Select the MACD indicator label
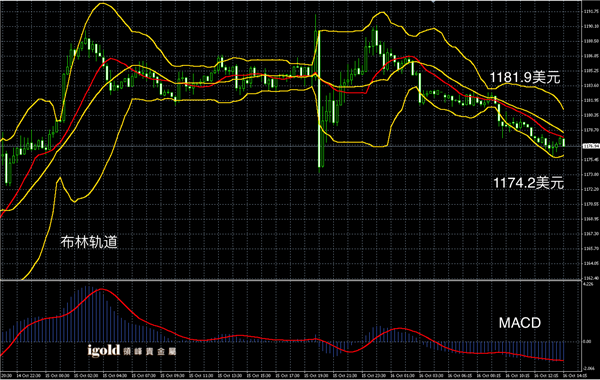The height and width of the screenshot is (380, 600). [x=520, y=323]
